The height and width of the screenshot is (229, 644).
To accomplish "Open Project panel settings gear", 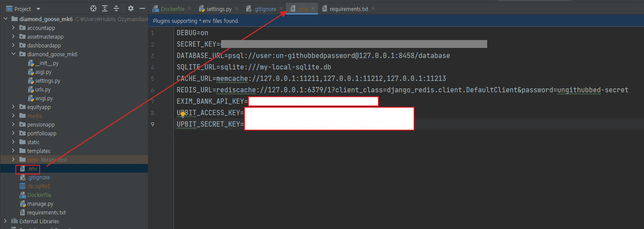I will pyautogui.click(x=130, y=8).
